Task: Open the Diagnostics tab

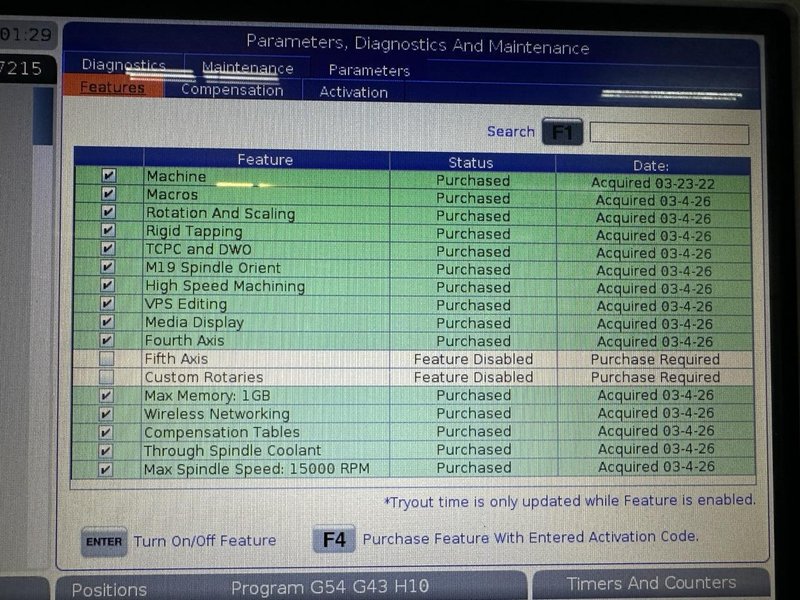Action: tap(123, 65)
